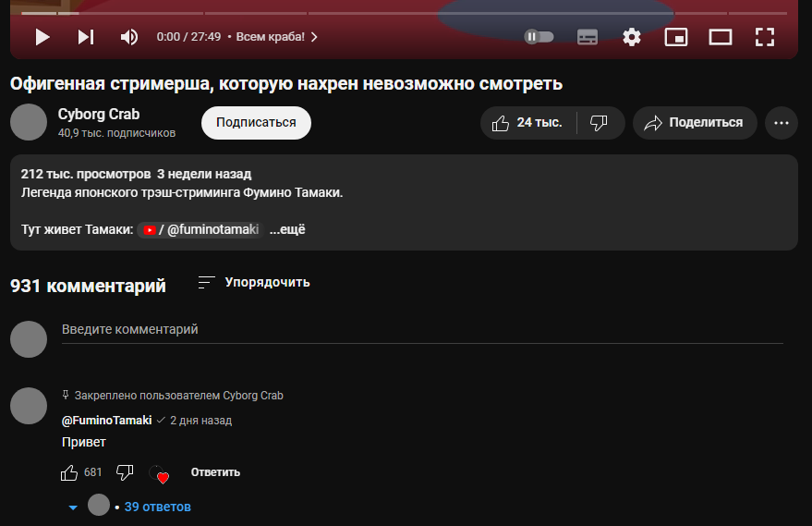Viewport: 812px width, 526px height.
Task: Click your avatar beside comment box
Action: coord(29,339)
